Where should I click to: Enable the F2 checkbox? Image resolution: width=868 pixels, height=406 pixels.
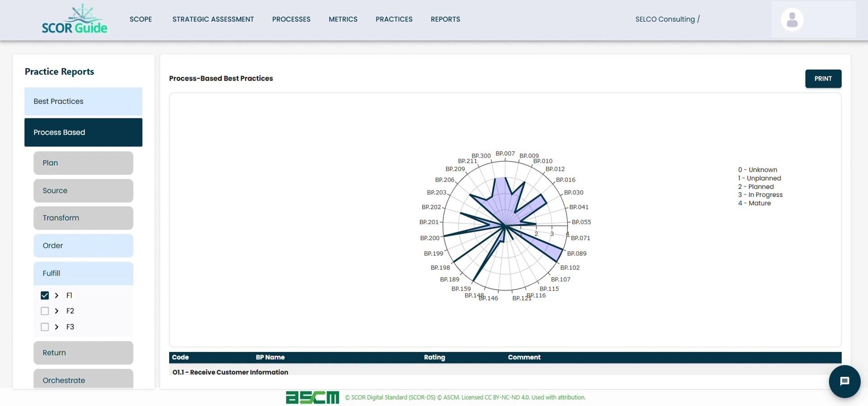(x=45, y=311)
